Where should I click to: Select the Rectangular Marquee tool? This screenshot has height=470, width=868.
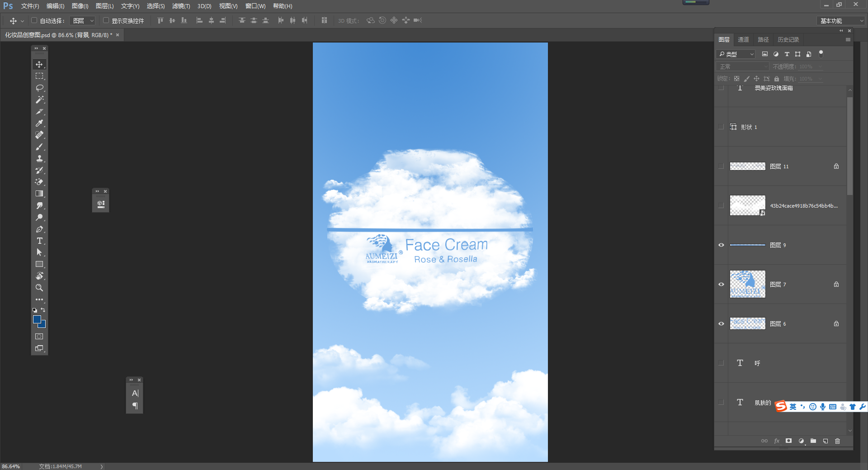tap(39, 76)
